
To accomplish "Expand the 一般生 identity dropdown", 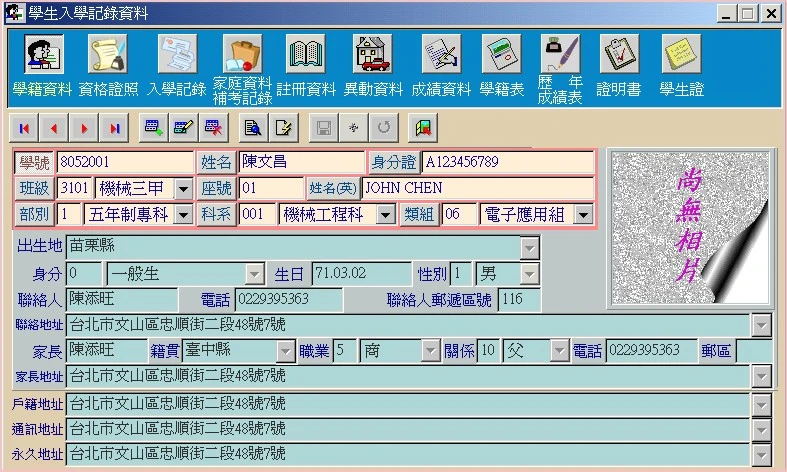I will tap(254, 274).
